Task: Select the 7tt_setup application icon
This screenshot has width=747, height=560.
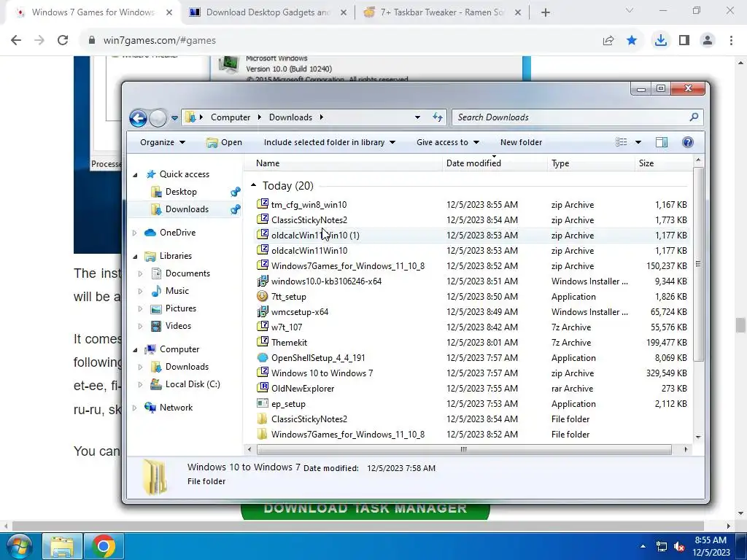Action: tap(263, 296)
